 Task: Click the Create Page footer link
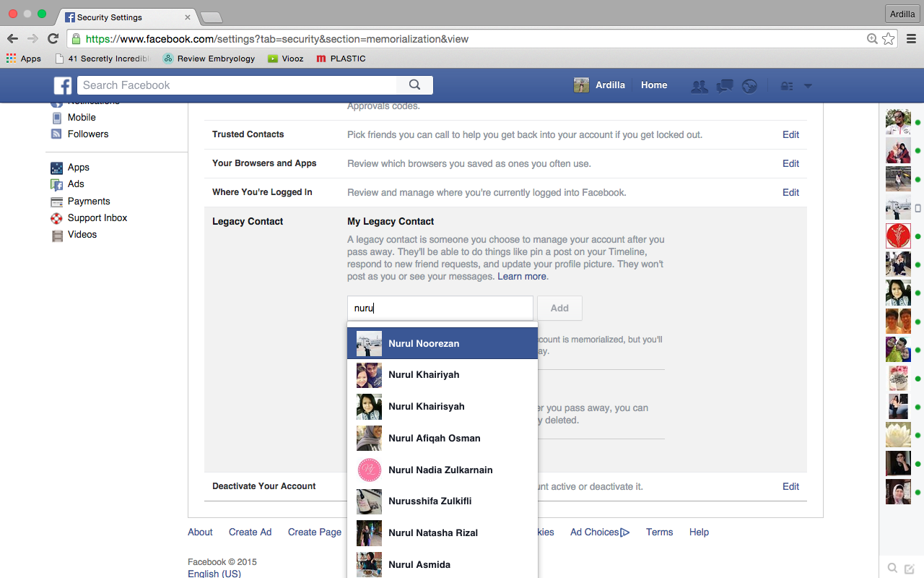(315, 532)
